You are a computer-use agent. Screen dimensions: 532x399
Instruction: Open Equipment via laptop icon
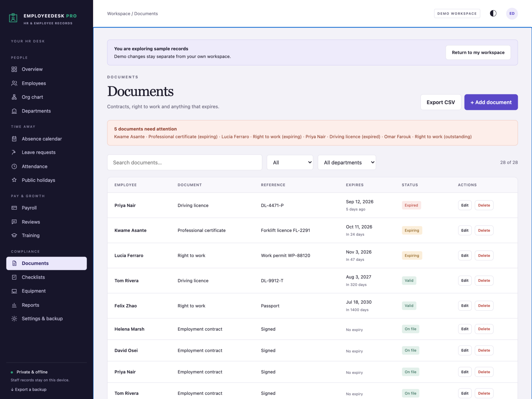tap(14, 291)
